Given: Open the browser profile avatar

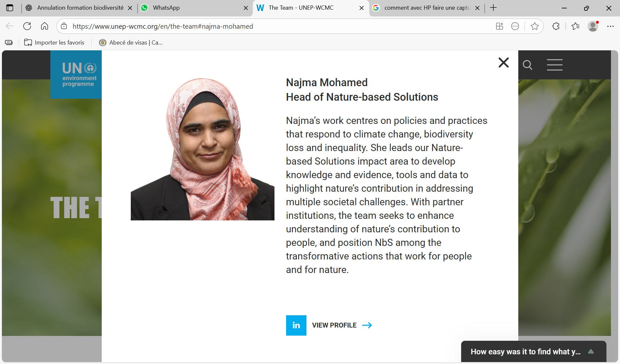Looking at the screenshot, I should [x=593, y=26].
